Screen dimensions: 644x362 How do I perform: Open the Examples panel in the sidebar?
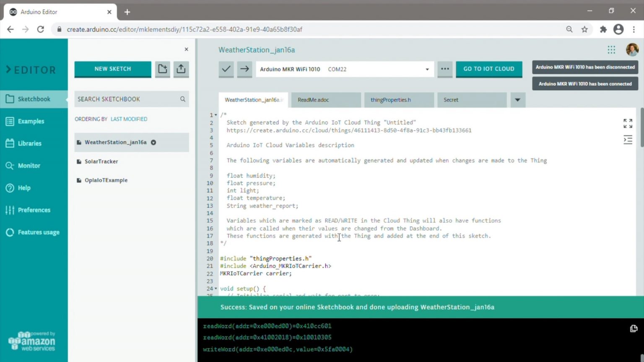(x=31, y=121)
